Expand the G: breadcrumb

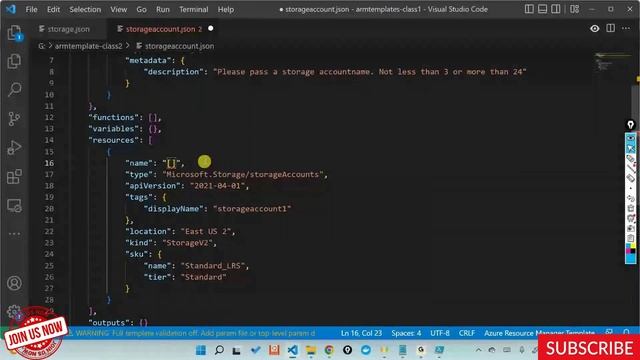click(42, 46)
